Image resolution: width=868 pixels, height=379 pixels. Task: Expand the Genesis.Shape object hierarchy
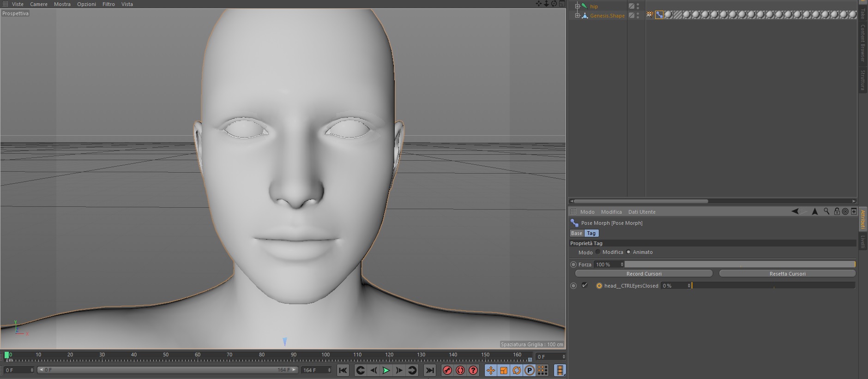[577, 16]
